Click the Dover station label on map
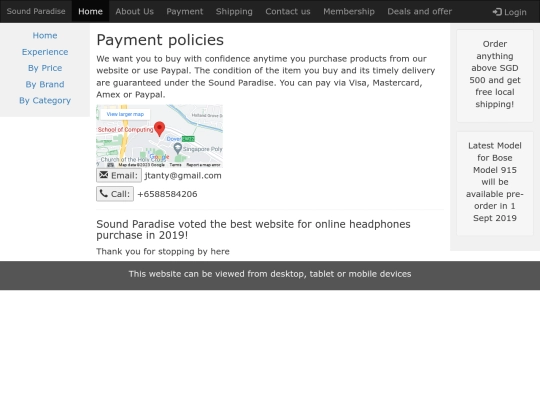This screenshot has width=540, height=405. tap(174, 139)
